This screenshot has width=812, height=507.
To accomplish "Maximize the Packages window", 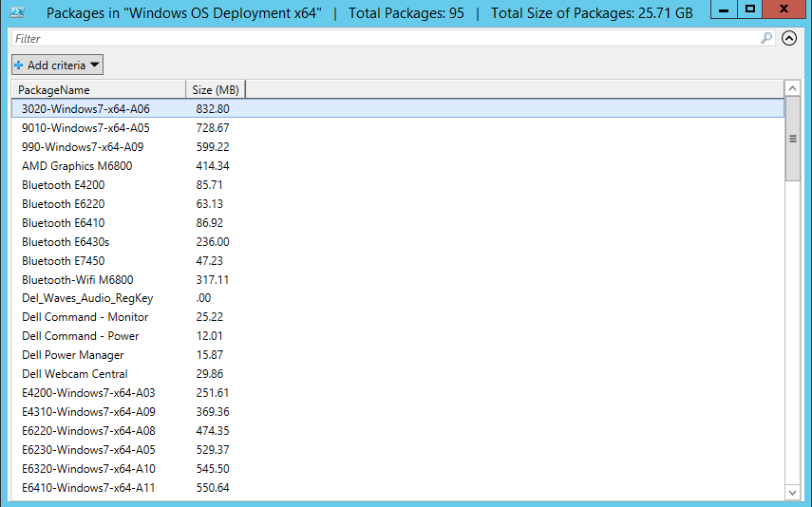I will [x=748, y=9].
